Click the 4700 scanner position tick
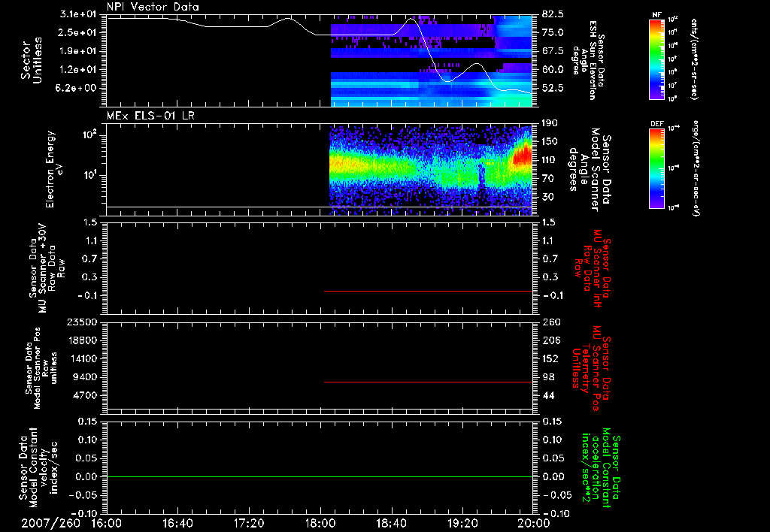The height and width of the screenshot is (532, 770). pyautogui.click(x=86, y=395)
